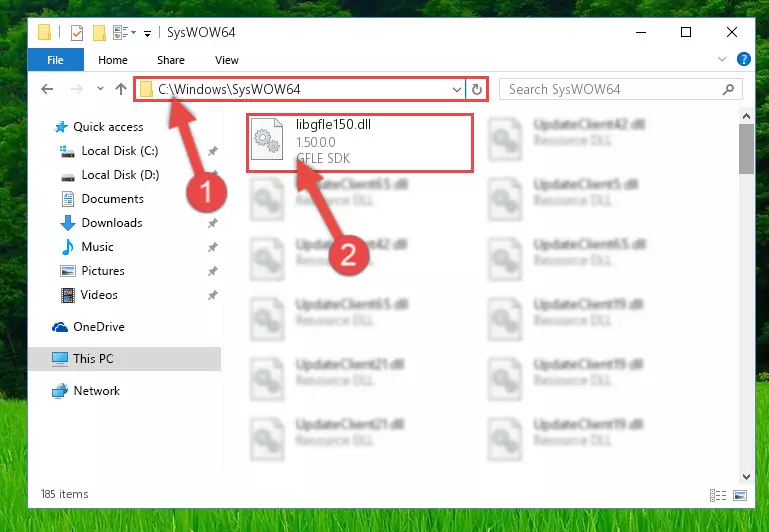The height and width of the screenshot is (532, 769).
Task: Minimize the SysWOW64 window
Action: [641, 32]
